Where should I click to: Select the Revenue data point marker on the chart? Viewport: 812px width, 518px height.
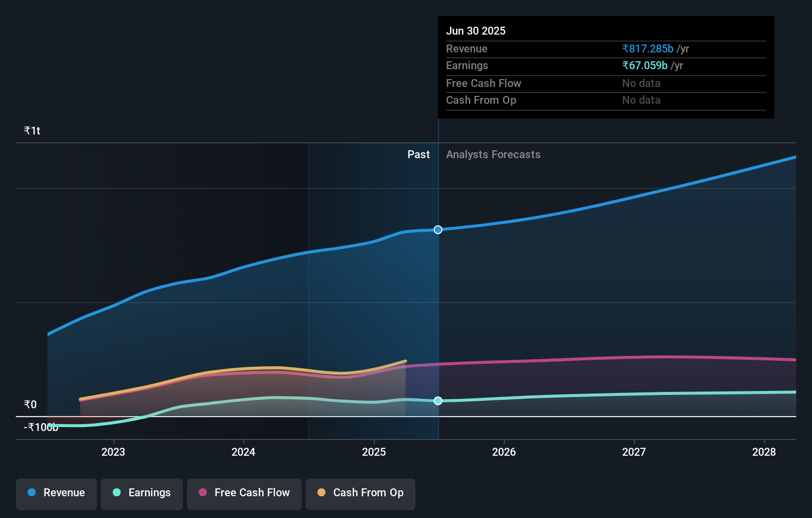tap(437, 229)
